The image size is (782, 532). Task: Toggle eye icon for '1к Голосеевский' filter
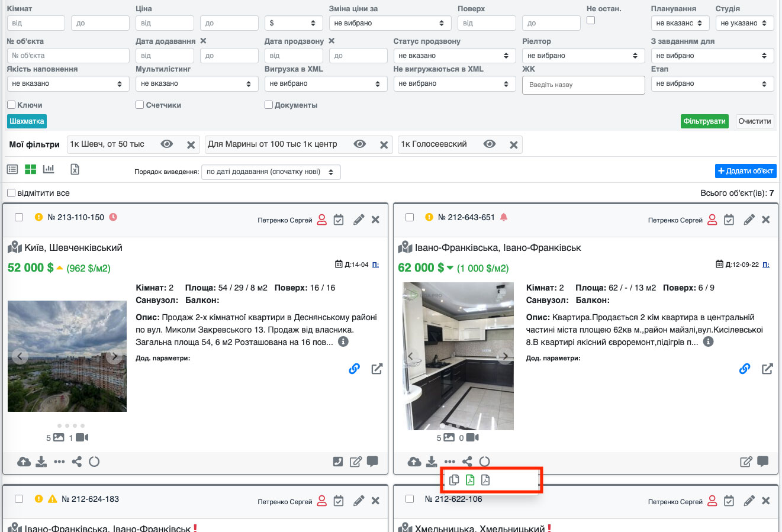[489, 144]
